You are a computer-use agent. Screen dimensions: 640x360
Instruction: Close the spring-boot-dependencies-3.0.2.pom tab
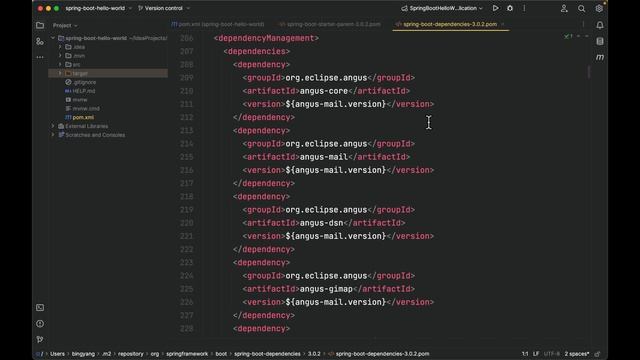[502, 24]
